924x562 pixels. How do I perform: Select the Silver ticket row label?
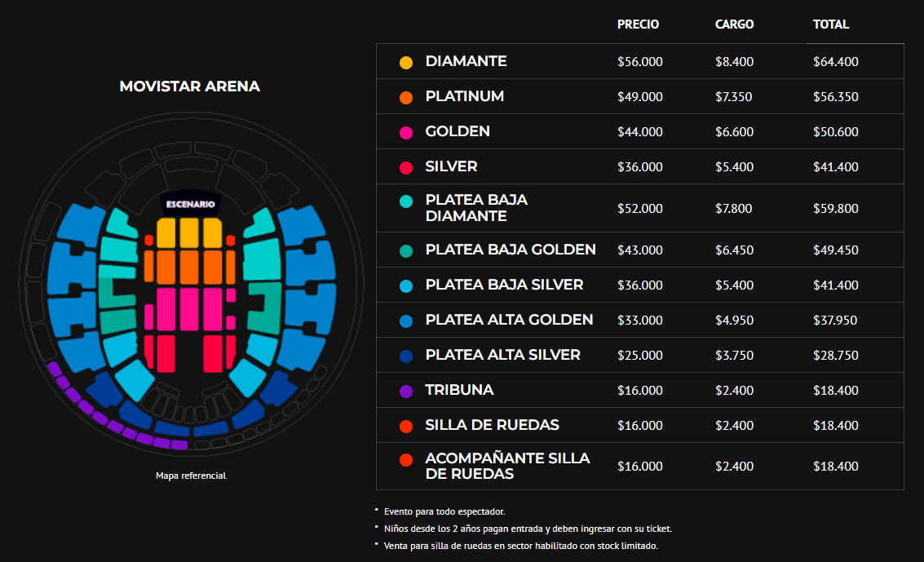451,166
